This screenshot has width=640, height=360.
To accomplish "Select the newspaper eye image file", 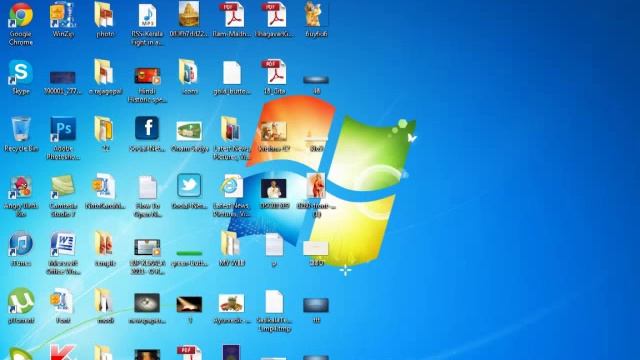I will pos(147,303).
